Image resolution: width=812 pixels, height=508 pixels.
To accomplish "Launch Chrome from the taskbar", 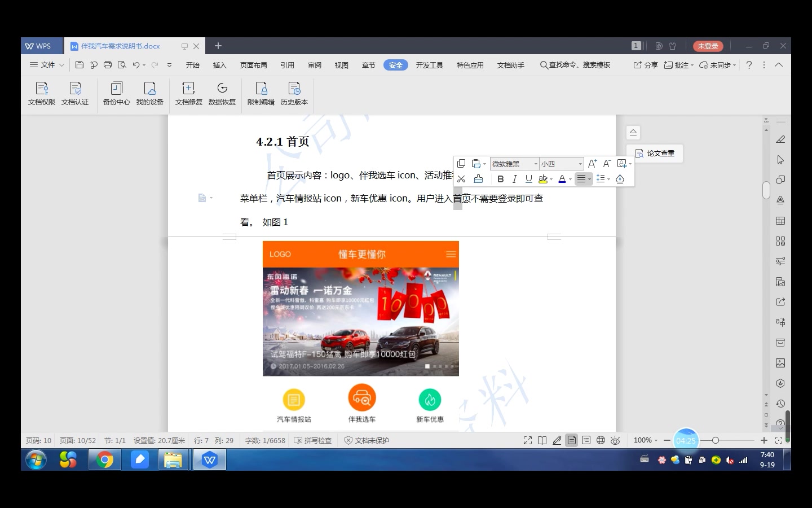I will [x=105, y=460].
